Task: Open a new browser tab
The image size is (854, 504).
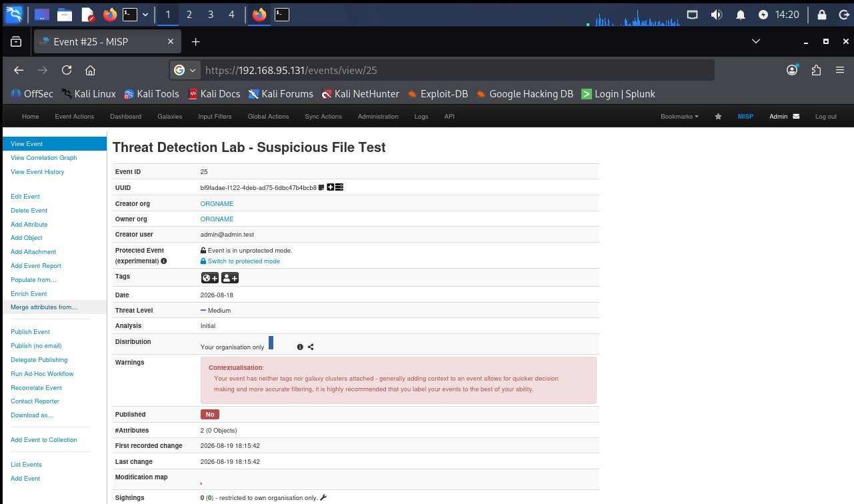Action: click(195, 41)
